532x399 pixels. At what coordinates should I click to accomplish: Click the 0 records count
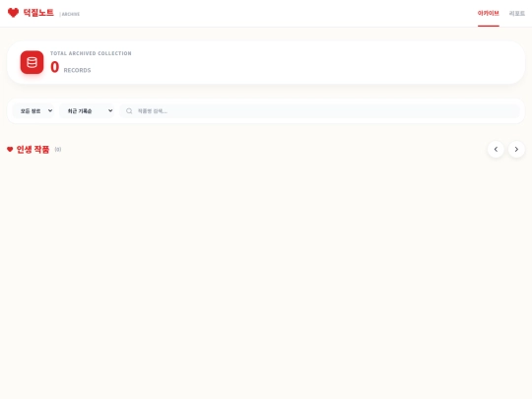54,67
